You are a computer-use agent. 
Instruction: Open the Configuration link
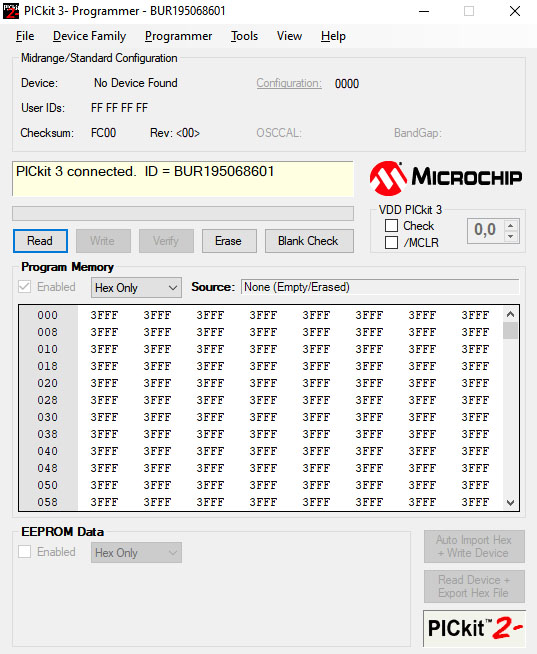(x=289, y=83)
